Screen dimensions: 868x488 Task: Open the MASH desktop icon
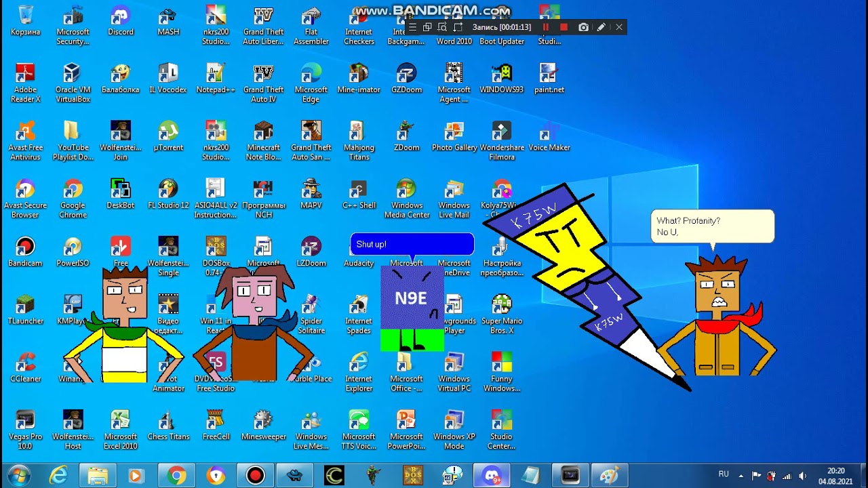coord(168,21)
